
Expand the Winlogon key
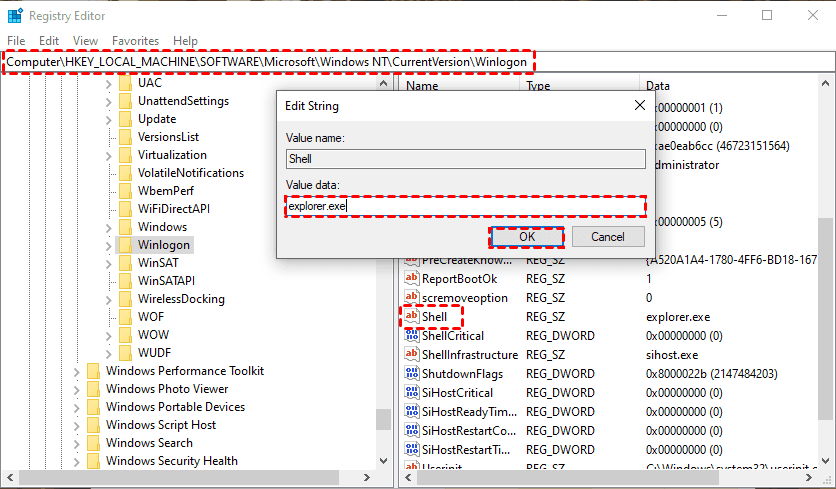click(x=109, y=246)
